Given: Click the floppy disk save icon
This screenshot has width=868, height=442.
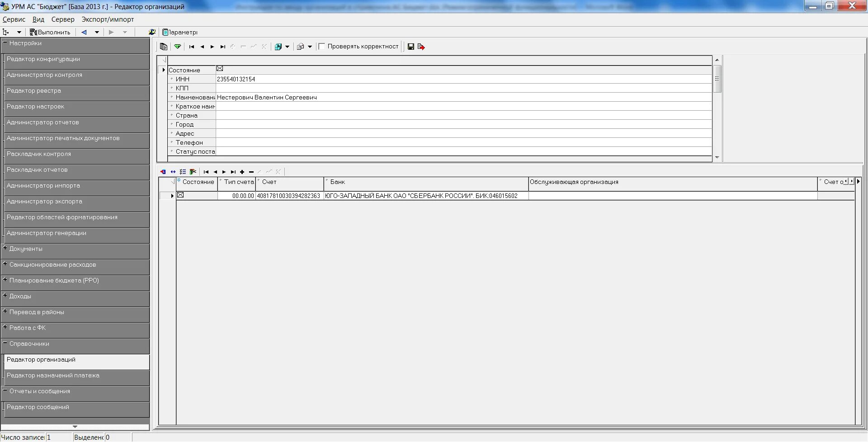Looking at the screenshot, I should (x=411, y=47).
